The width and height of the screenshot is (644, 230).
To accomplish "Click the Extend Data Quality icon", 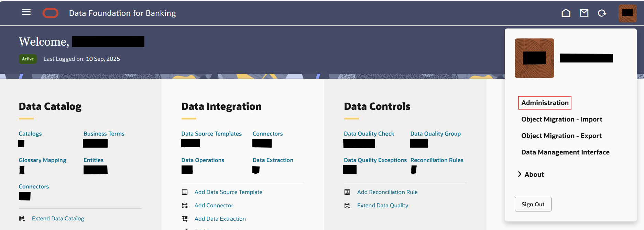I will pos(347,206).
